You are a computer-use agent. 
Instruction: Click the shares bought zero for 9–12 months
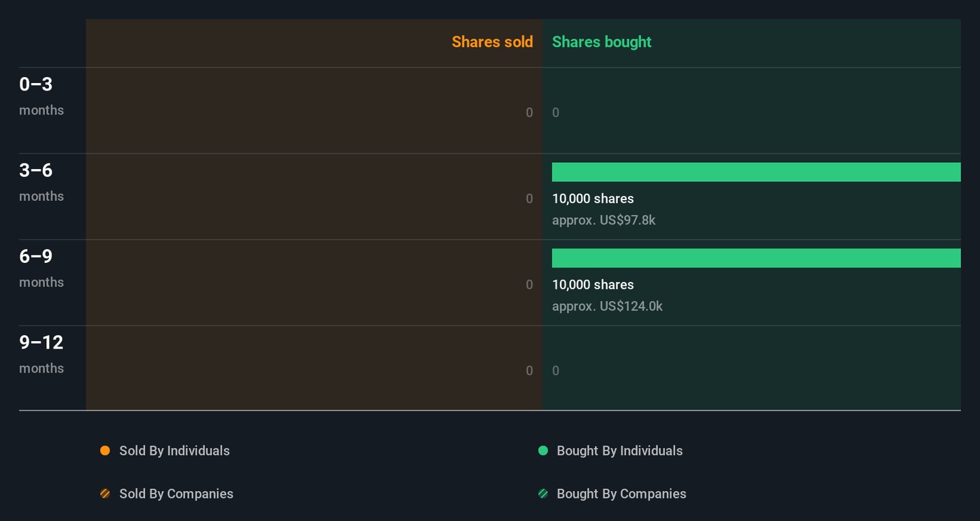[x=556, y=371]
